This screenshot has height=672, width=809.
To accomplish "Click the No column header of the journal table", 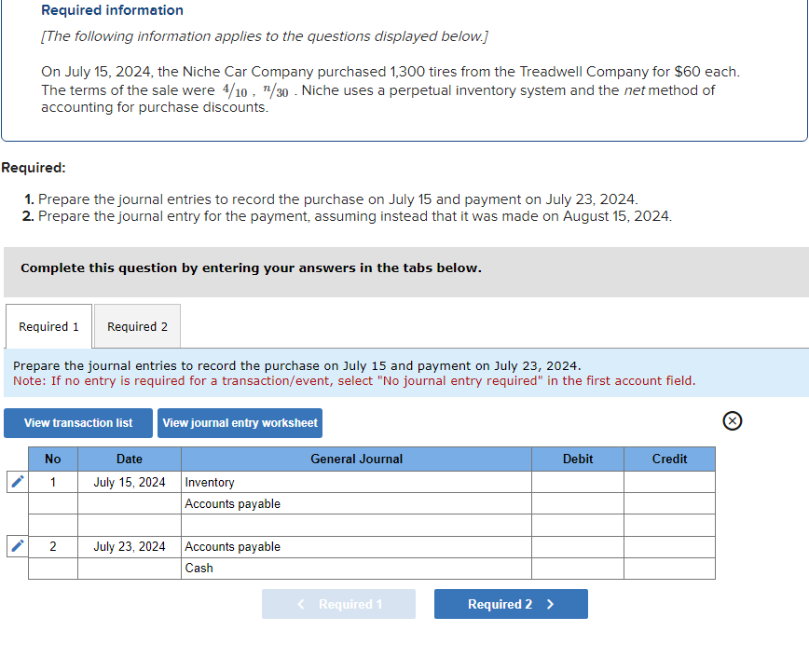I will coord(52,459).
